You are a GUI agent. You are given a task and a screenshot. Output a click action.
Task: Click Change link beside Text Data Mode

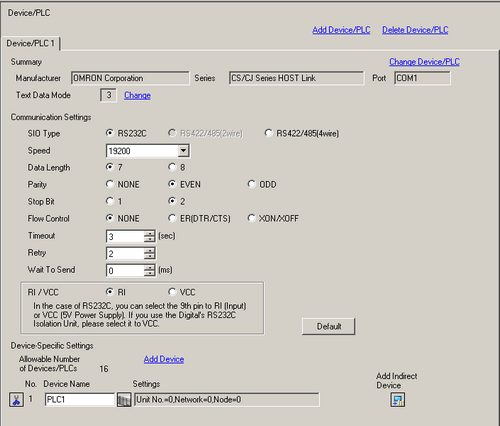coord(137,95)
